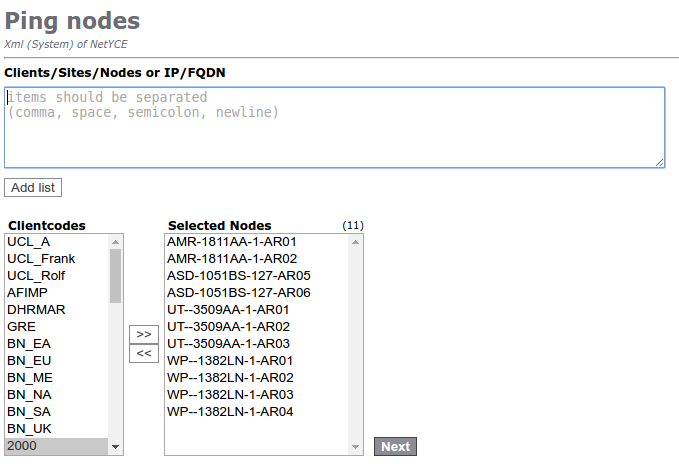Screen dimensions: 679x464
Task: Click the Clientcodes scrollbar thumb
Action: (115, 275)
